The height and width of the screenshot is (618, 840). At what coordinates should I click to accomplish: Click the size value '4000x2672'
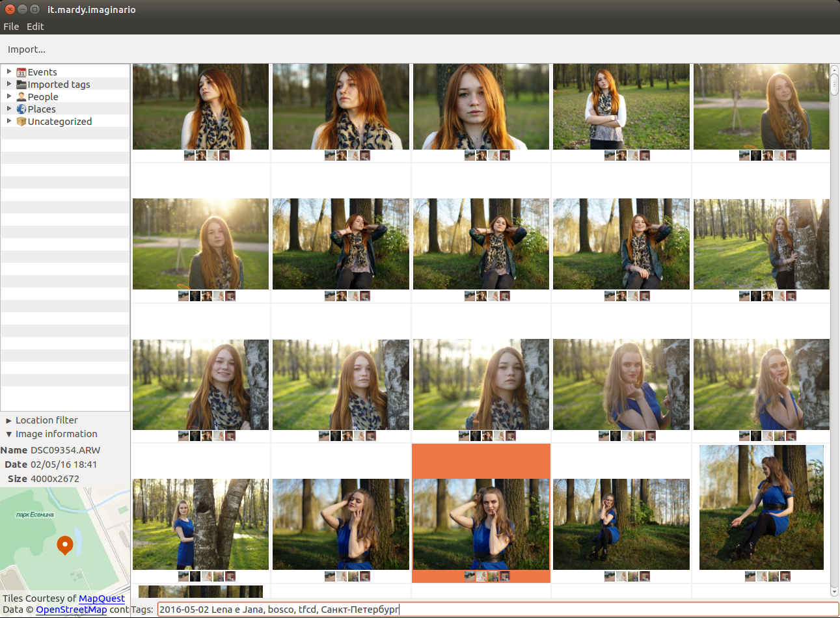pyautogui.click(x=55, y=479)
